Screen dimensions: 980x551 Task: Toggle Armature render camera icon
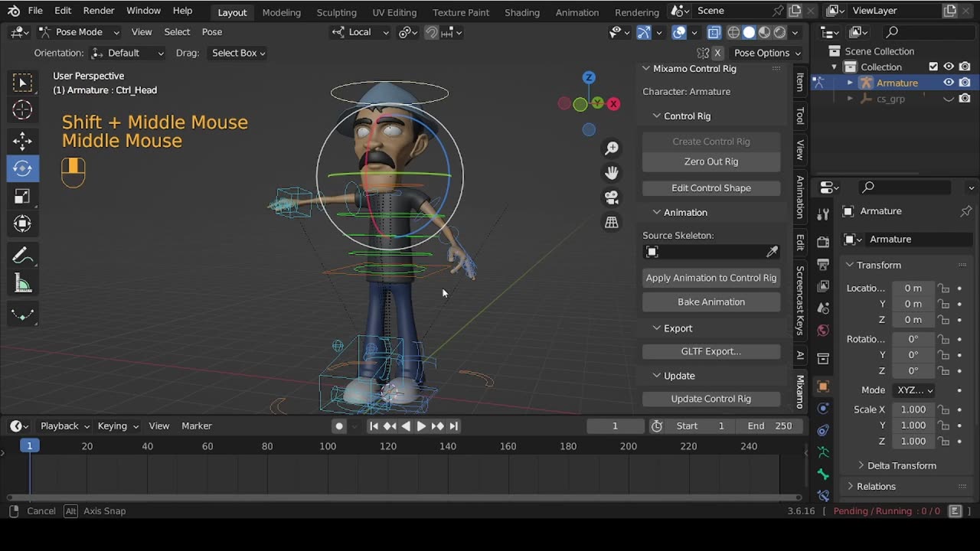[x=965, y=83]
